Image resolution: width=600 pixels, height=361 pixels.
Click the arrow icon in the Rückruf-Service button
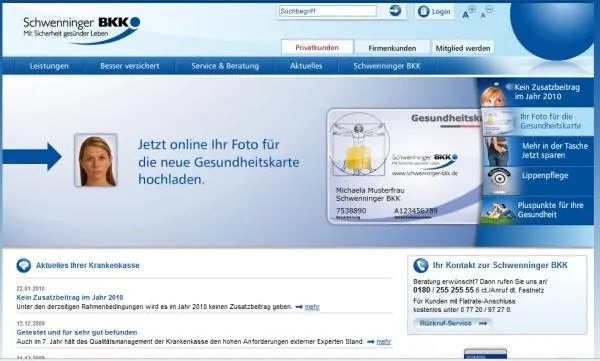(483, 323)
